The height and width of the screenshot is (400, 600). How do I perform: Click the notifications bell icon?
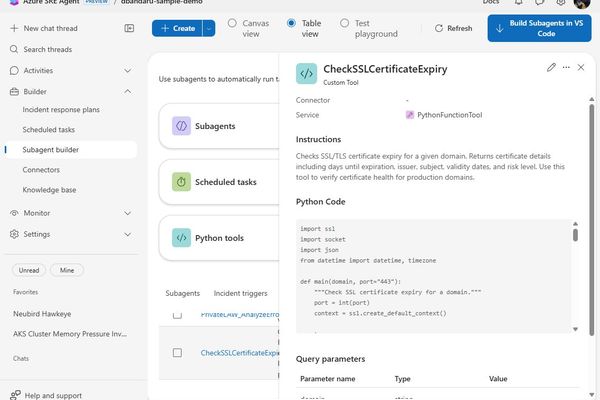point(519,2)
